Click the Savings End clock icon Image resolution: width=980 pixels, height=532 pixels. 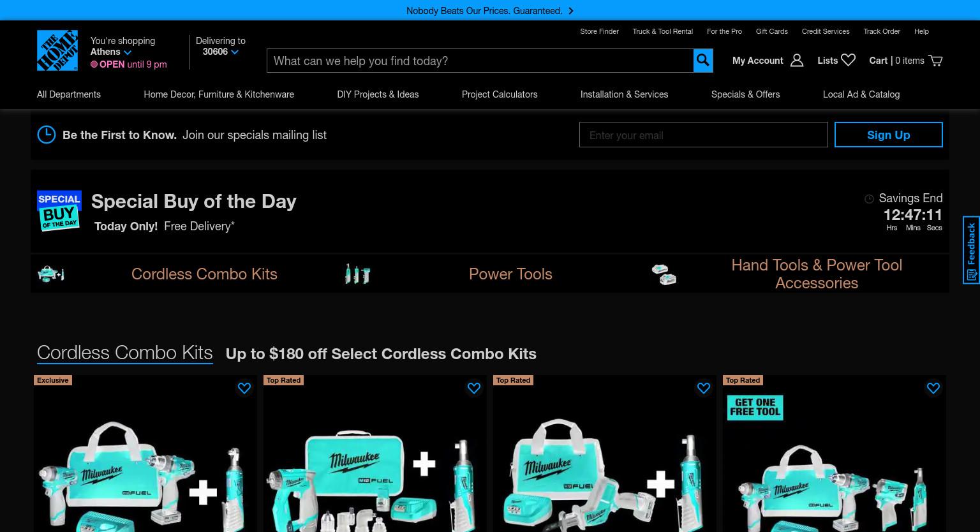869,199
